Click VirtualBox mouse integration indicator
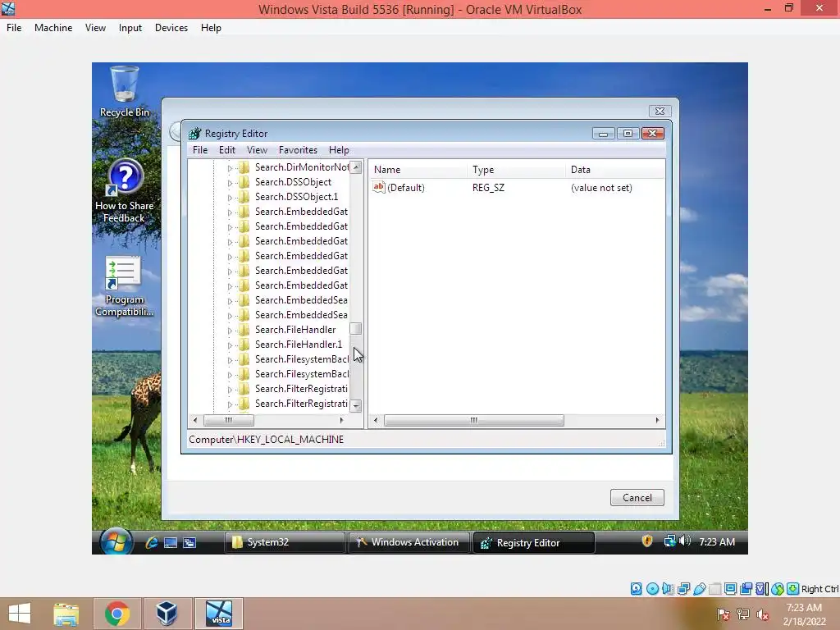Viewport: 840px width, 630px height. point(778,589)
